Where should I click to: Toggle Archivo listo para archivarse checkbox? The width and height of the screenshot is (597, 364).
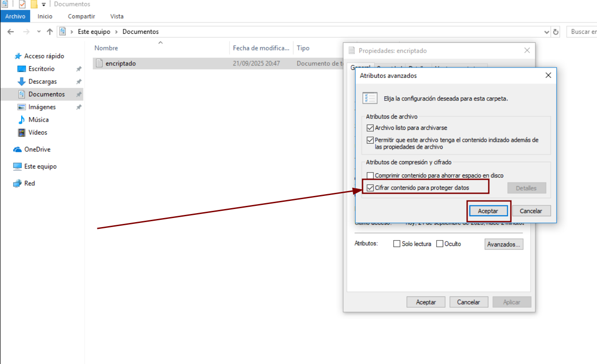pyautogui.click(x=370, y=128)
